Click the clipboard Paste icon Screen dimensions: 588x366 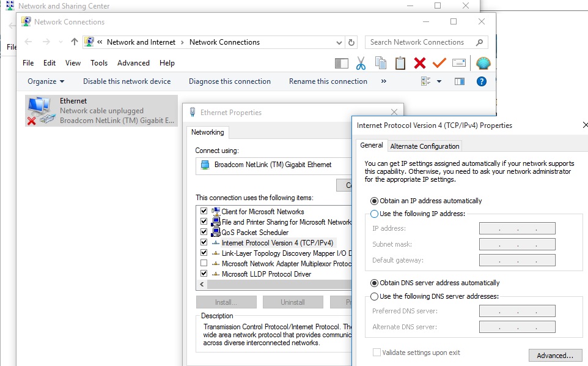[400, 63]
